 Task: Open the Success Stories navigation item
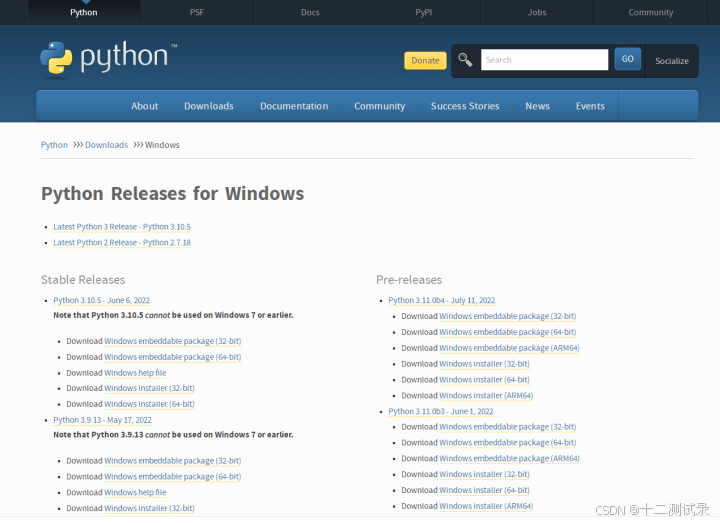click(465, 106)
